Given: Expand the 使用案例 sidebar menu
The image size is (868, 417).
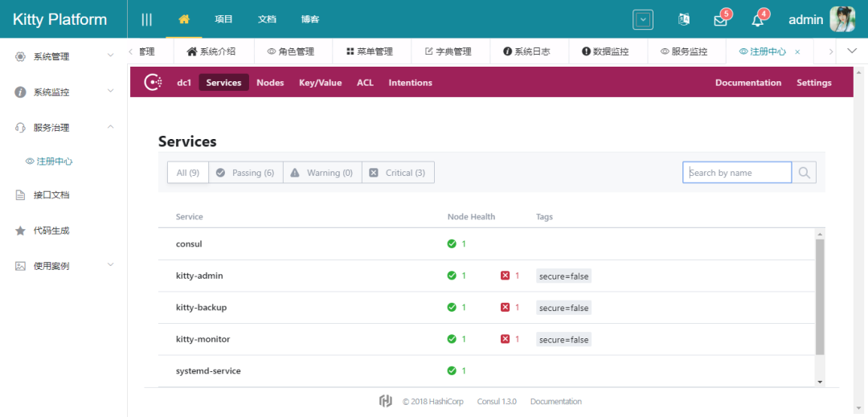Looking at the screenshot, I should point(63,266).
